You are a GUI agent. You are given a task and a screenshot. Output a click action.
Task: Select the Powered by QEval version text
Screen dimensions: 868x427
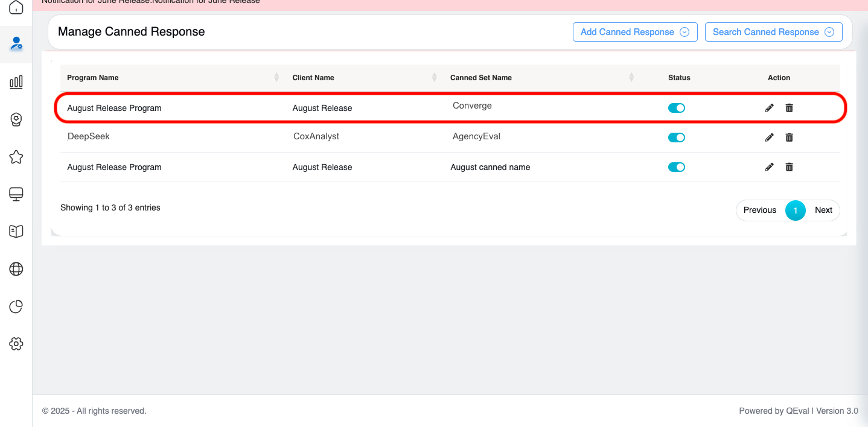pyautogui.click(x=799, y=411)
